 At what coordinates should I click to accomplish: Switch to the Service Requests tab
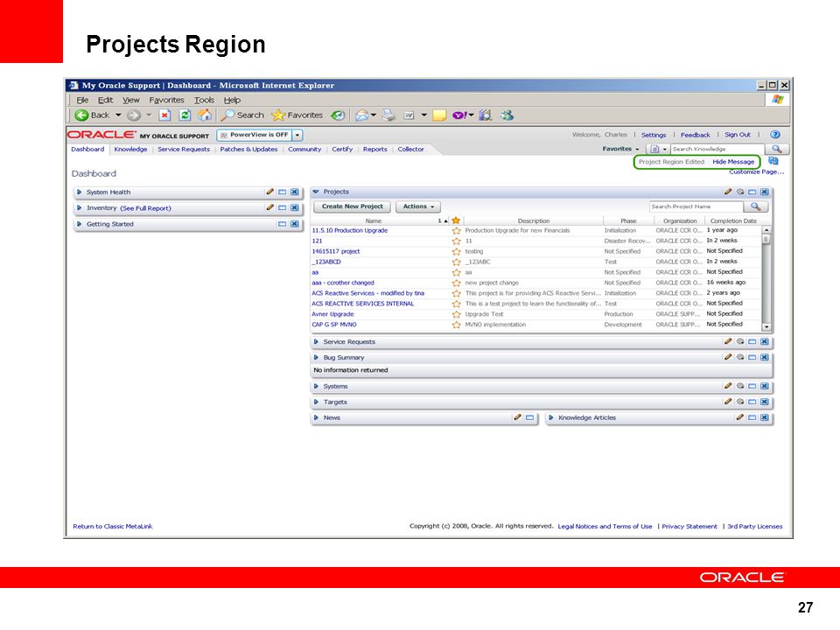click(184, 150)
